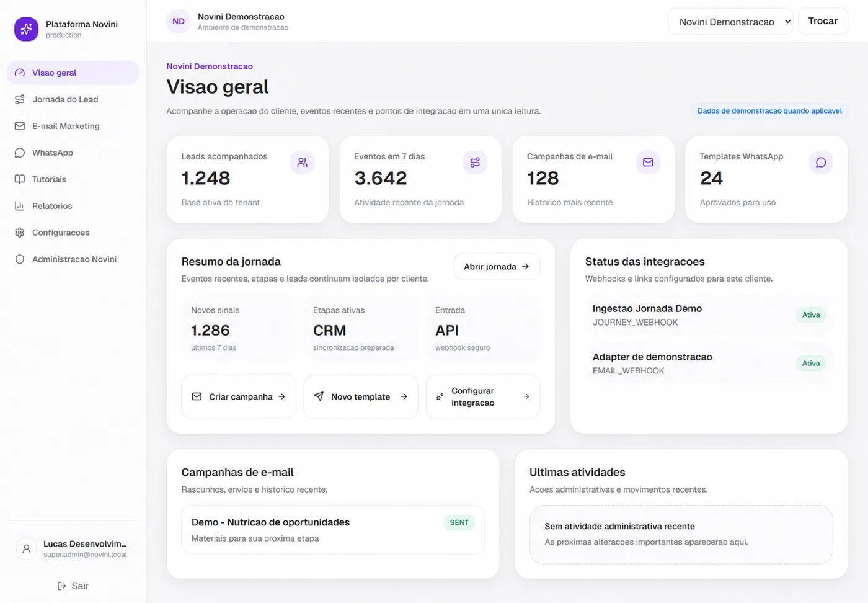Click the Tutoriais book icon
868x603 pixels.
tap(20, 179)
